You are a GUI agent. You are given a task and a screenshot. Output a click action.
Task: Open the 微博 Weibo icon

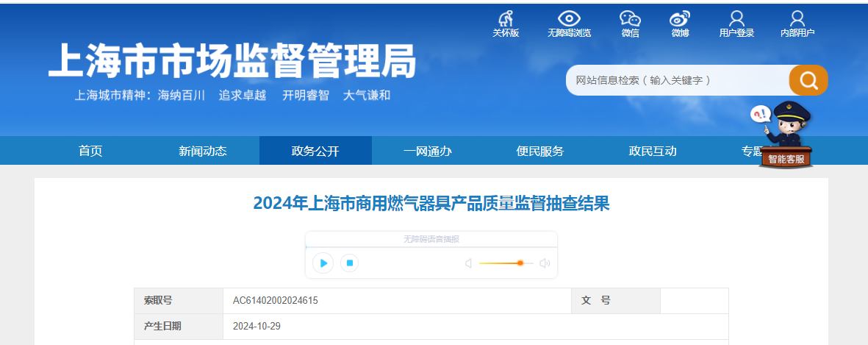coord(680,24)
